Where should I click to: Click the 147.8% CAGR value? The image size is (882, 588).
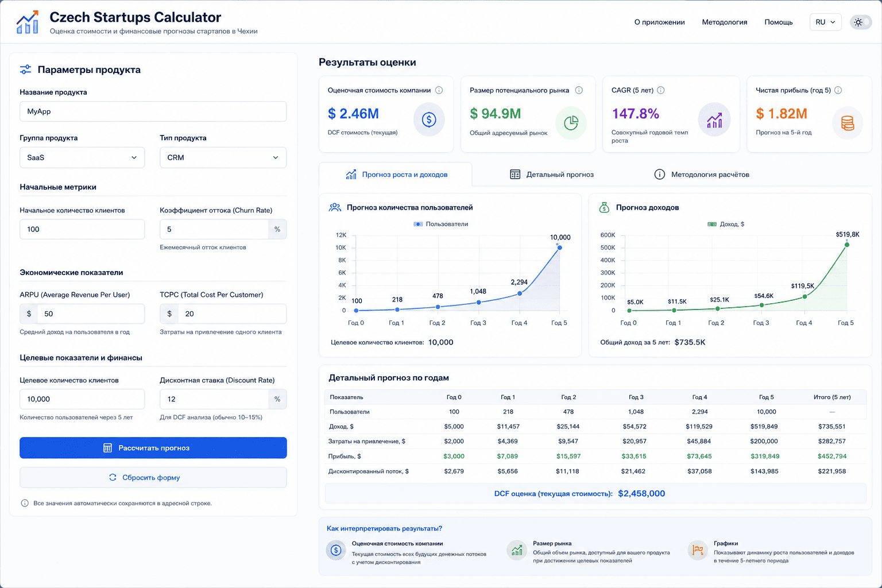pos(635,114)
